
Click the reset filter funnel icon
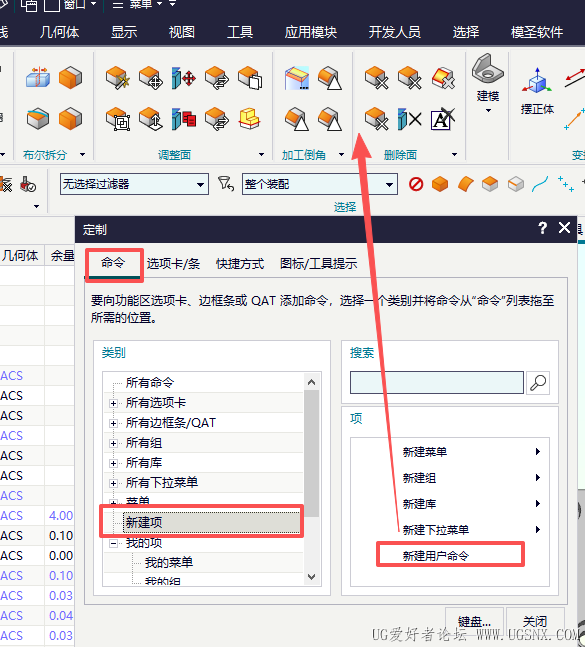226,184
